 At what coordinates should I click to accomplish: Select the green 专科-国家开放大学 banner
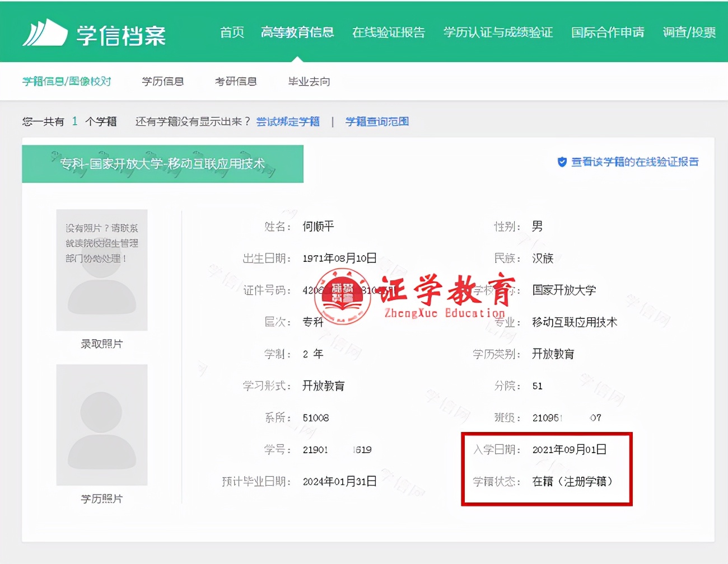tap(162, 163)
